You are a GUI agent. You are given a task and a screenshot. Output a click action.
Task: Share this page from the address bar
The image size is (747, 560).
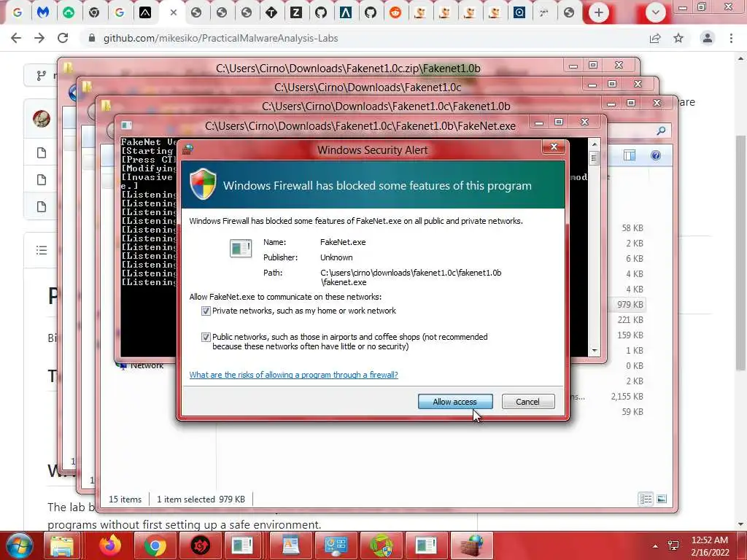[655, 38]
